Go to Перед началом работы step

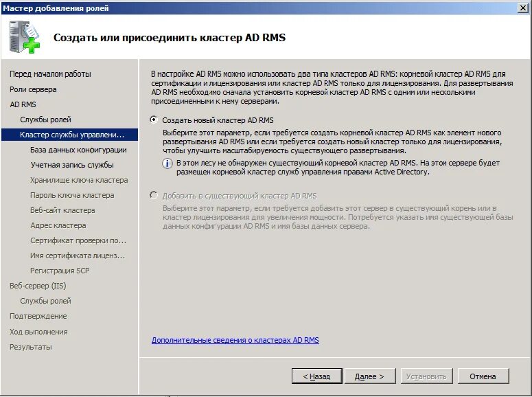[x=50, y=74]
